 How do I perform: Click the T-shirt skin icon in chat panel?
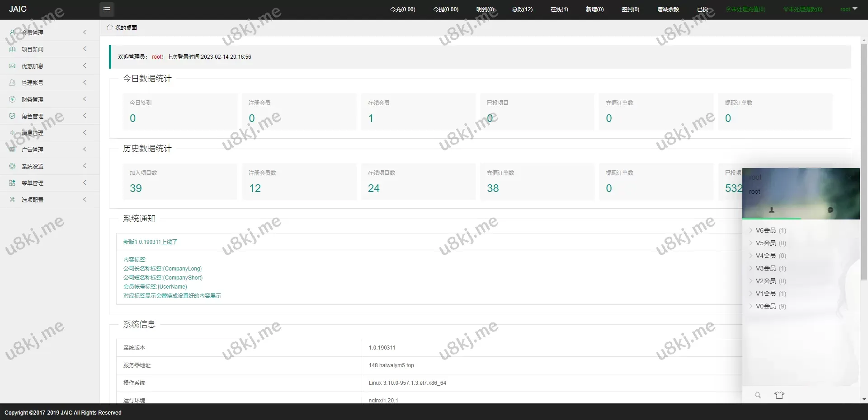coord(779,395)
